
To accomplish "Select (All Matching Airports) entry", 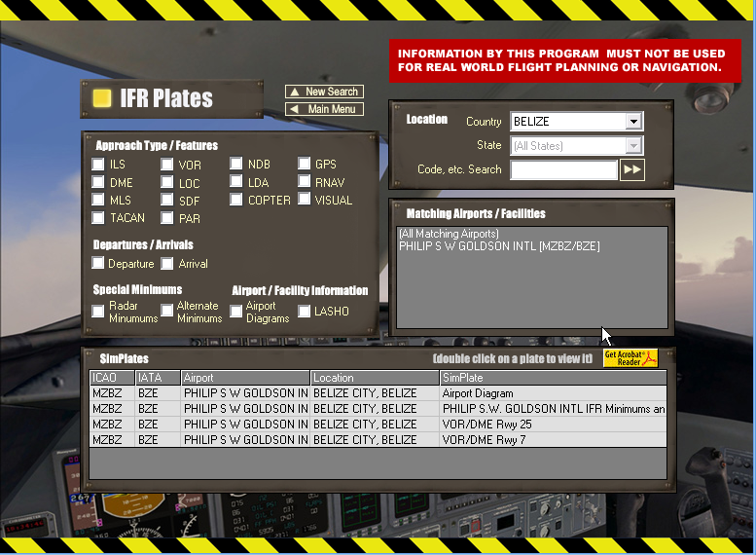I will 449,235.
